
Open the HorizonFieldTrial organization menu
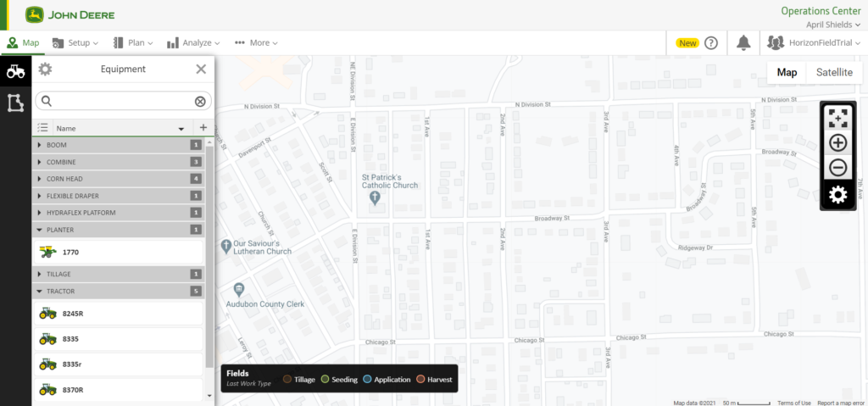(x=814, y=42)
